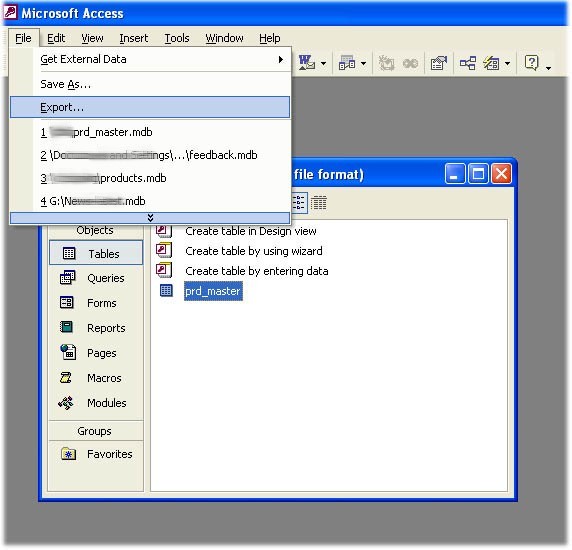Click the Microsoft Script Editor icon
572x550 pixels.
point(411,63)
